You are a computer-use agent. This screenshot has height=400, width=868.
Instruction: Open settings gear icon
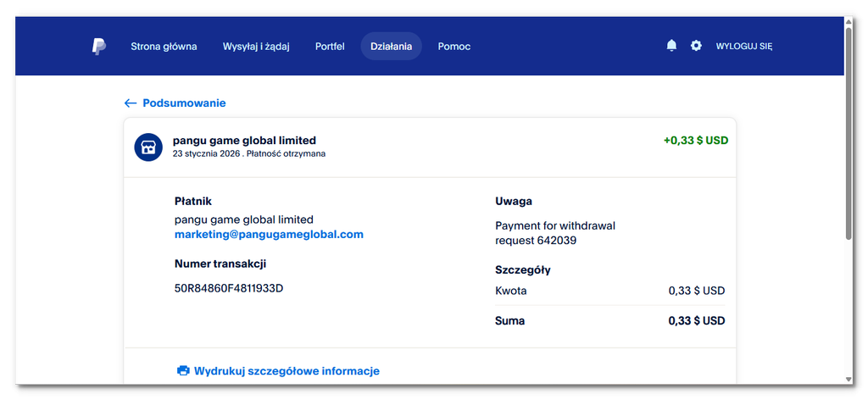[696, 46]
